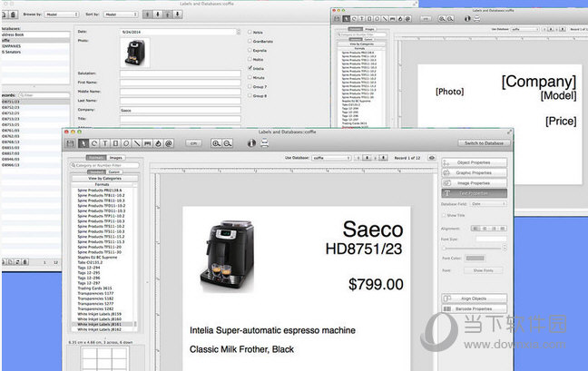
Task: Click the zoom in magnifier in front window
Action: [x=216, y=143]
